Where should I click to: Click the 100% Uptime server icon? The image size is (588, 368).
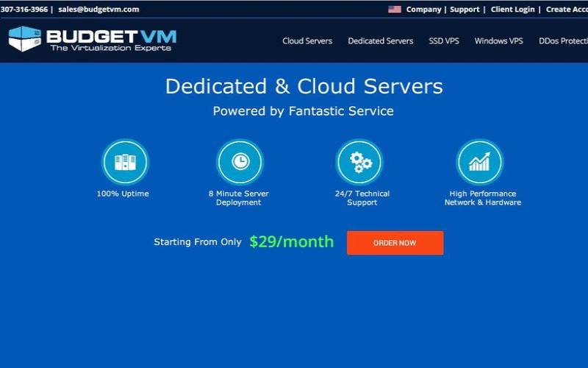125,162
